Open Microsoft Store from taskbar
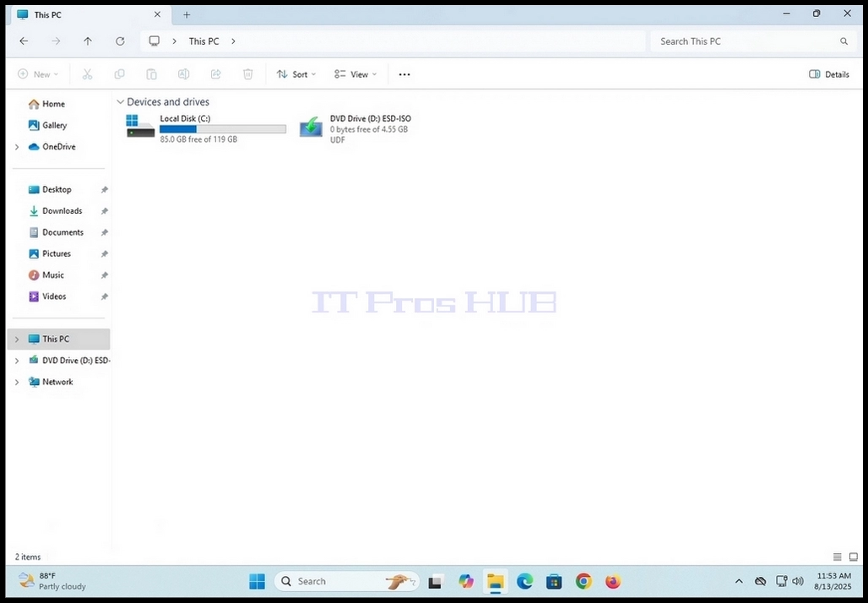Viewport: 868px width, 603px height. 554,581
